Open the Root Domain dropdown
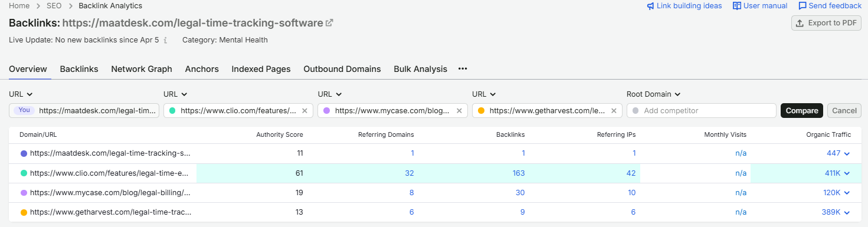Image resolution: width=868 pixels, height=227 pixels. click(x=654, y=94)
